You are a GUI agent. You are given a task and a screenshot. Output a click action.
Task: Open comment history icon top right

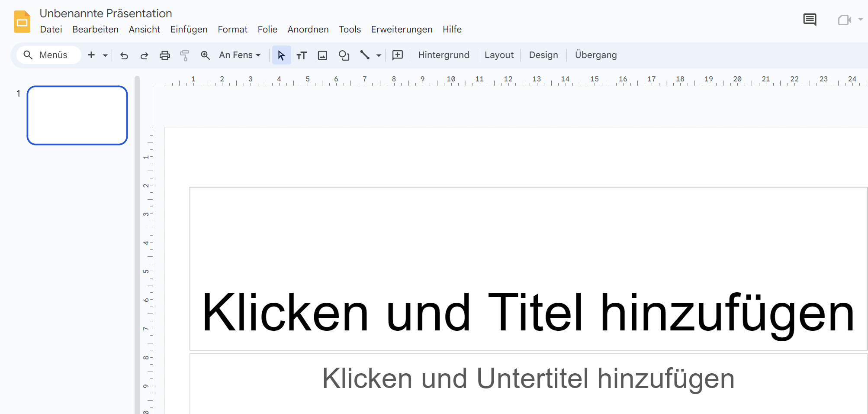click(x=810, y=20)
